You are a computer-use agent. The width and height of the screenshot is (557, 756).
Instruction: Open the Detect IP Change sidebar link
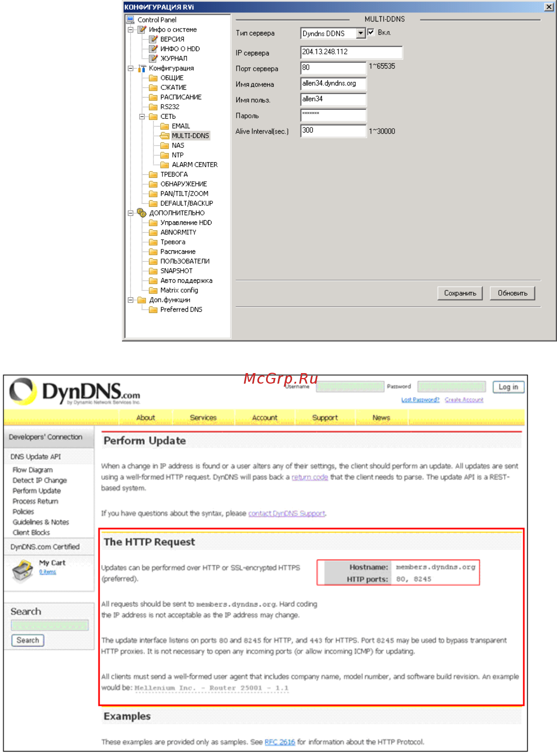click(x=40, y=480)
